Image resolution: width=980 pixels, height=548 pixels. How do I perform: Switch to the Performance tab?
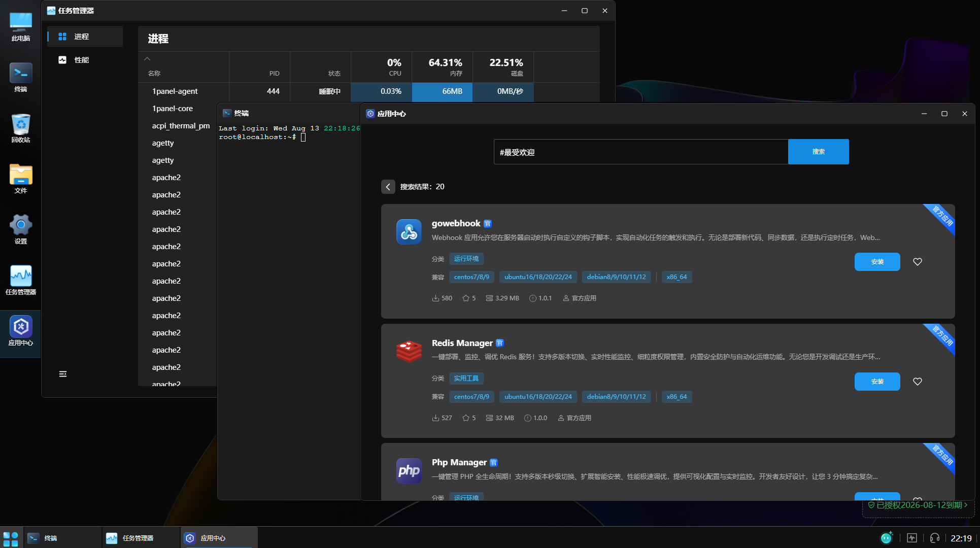[81, 60]
